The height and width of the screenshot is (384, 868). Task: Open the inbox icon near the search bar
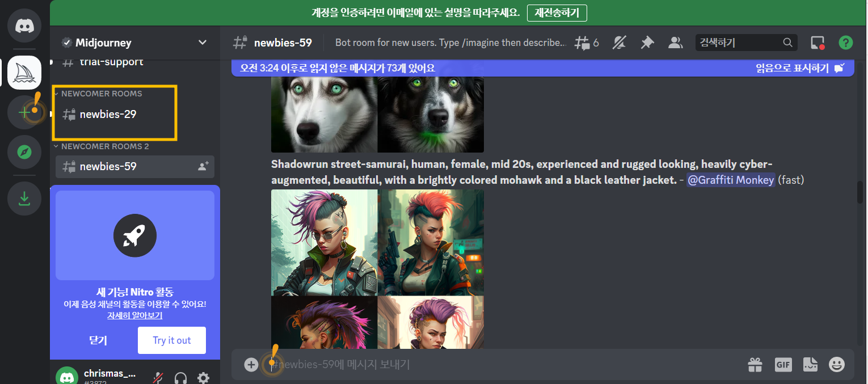(x=817, y=42)
